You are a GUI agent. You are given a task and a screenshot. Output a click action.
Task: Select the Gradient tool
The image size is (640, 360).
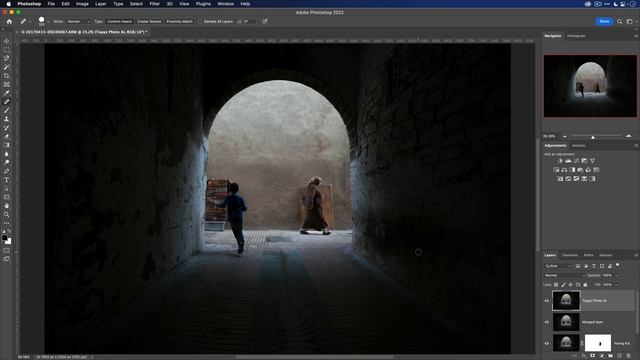coord(7,145)
